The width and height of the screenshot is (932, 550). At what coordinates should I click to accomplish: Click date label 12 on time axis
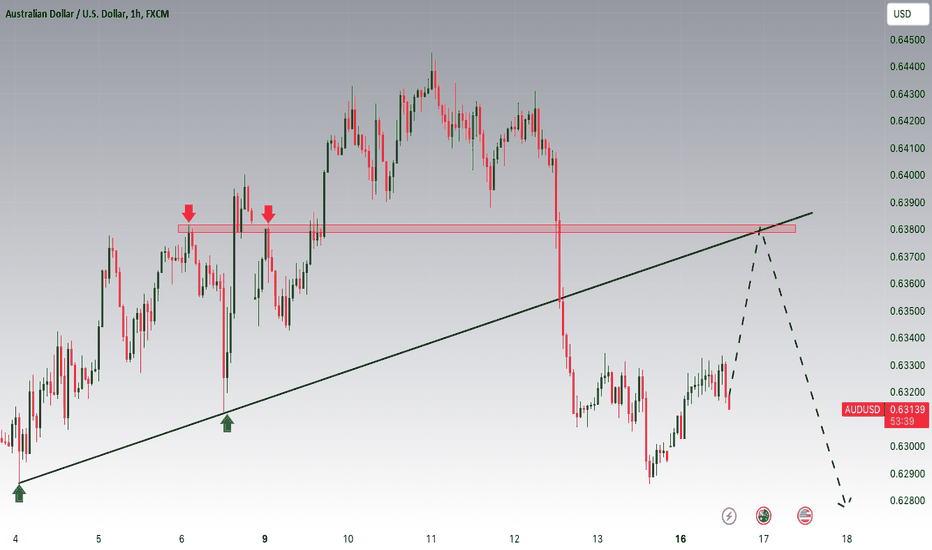click(514, 539)
